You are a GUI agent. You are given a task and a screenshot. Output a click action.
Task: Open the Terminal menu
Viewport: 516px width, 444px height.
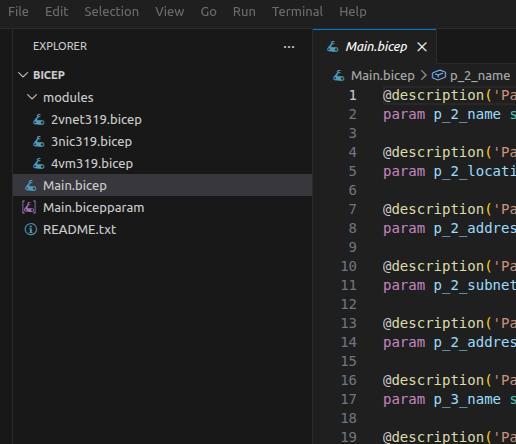point(297,12)
